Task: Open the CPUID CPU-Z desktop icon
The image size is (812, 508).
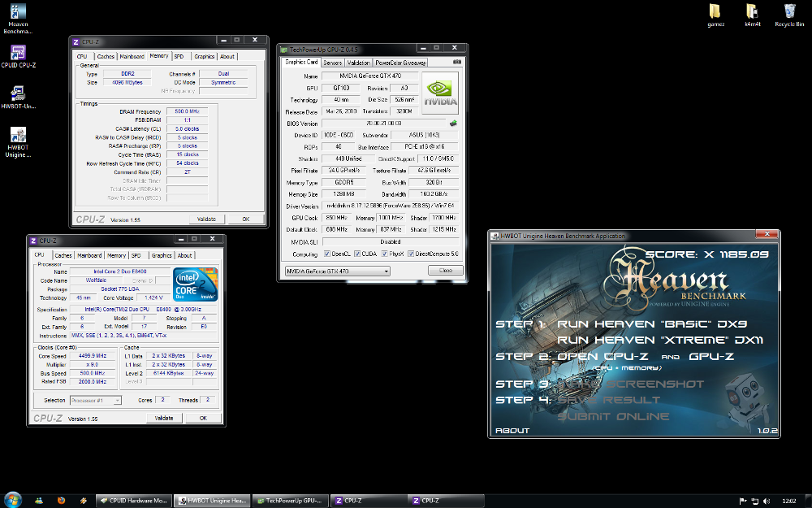Action: 18,56
